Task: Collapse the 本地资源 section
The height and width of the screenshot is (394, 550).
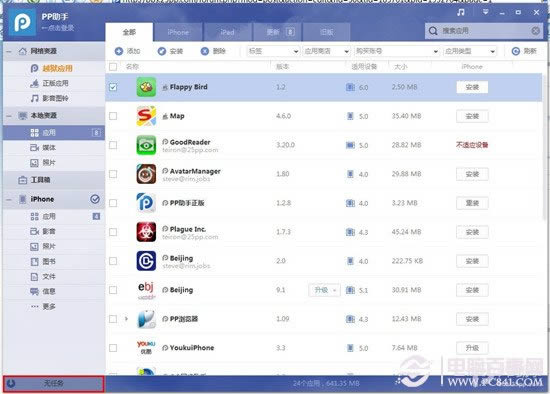Action: [x=9, y=116]
